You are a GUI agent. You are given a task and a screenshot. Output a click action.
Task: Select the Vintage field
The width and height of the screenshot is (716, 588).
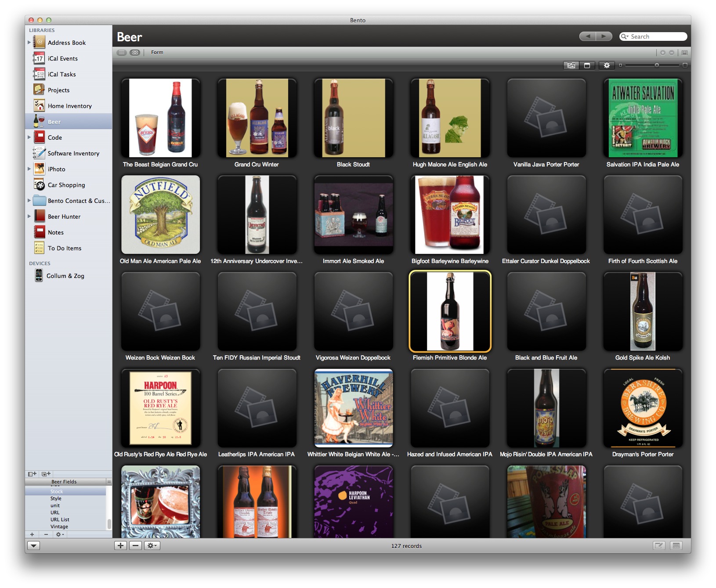pyautogui.click(x=65, y=527)
